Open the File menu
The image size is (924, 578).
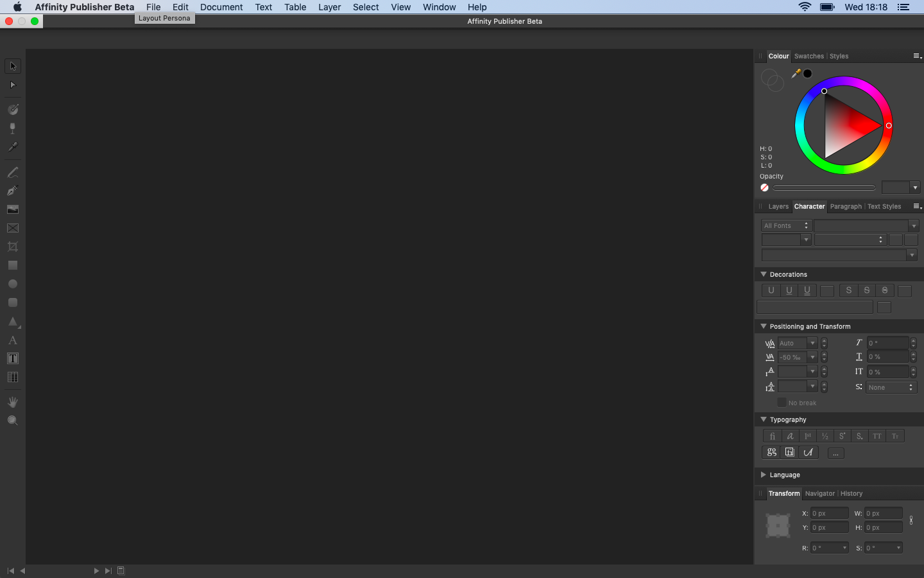tap(153, 7)
